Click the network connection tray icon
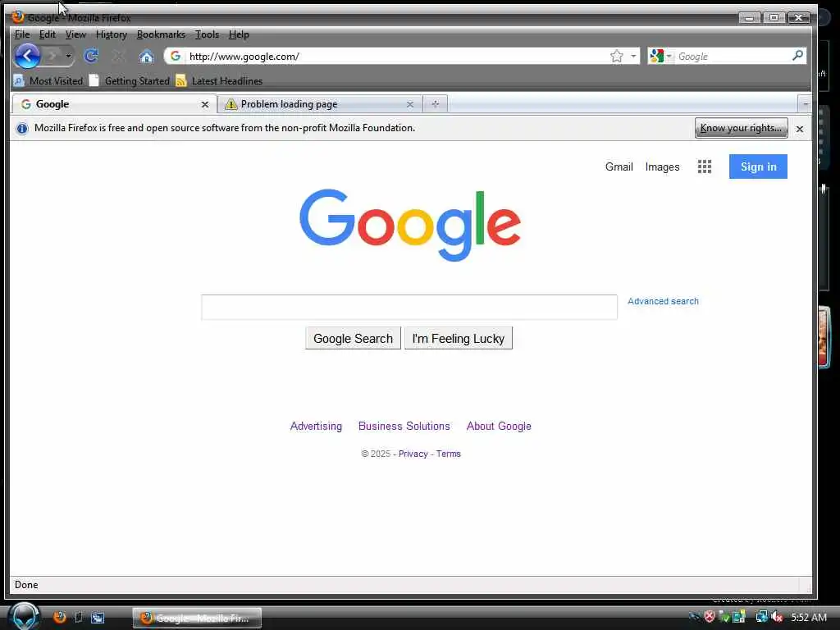Image resolution: width=840 pixels, height=630 pixels. [761, 617]
